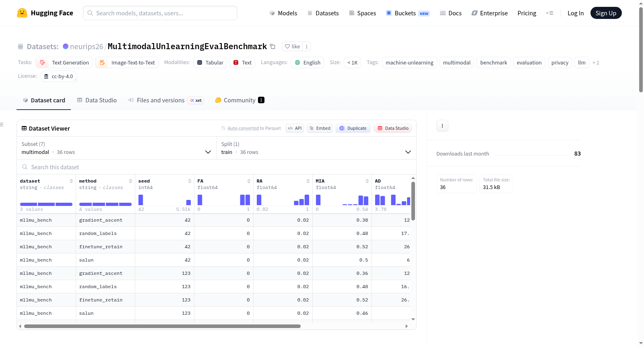Select the English language tag

308,62
